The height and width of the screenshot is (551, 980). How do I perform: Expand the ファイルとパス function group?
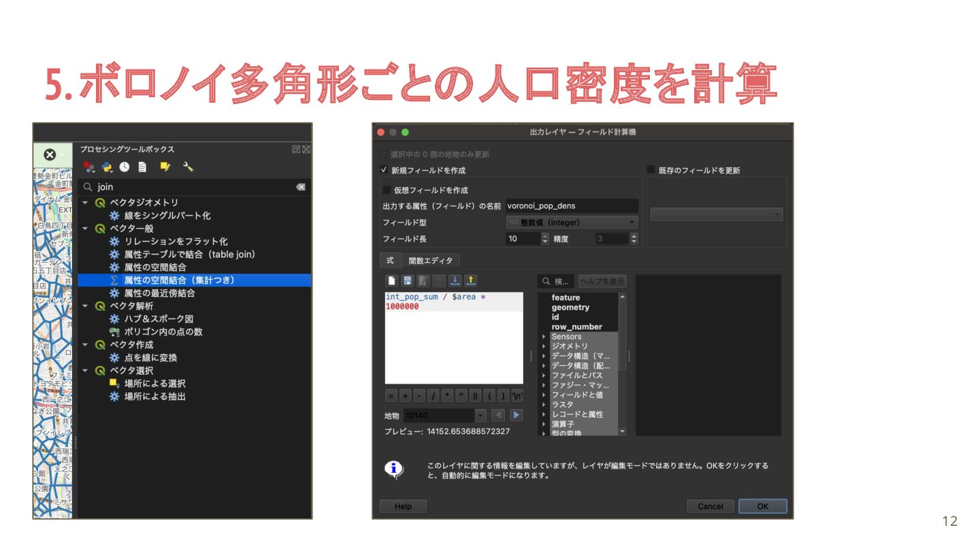point(544,375)
